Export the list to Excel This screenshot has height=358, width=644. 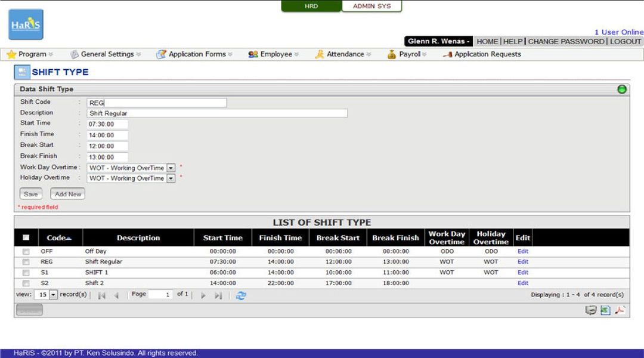point(605,310)
